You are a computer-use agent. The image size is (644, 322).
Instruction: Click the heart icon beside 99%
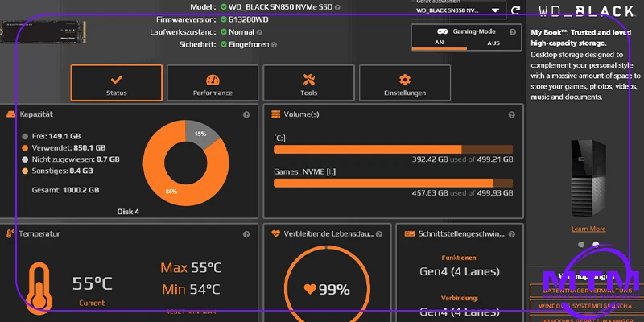310,289
